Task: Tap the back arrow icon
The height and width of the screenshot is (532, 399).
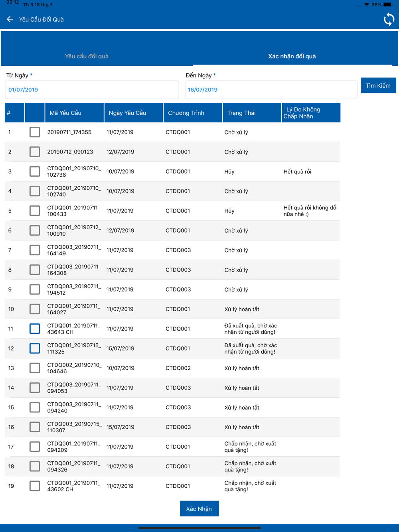Action: (x=10, y=19)
